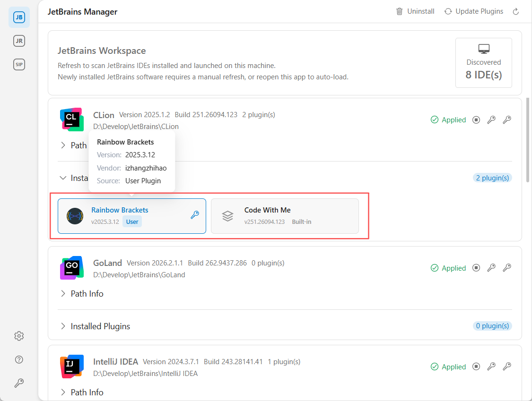Click Update Plugins
Viewport: 532px width, 401px height.
(474, 11)
